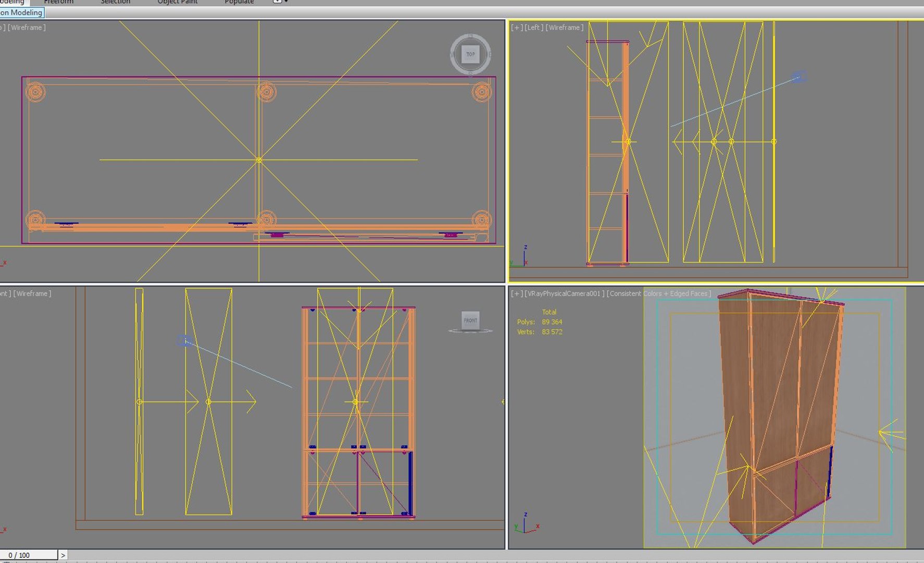This screenshot has height=563, width=924.
Task: Open Consistent Colors + Edged Faces menu
Action: tap(659, 293)
